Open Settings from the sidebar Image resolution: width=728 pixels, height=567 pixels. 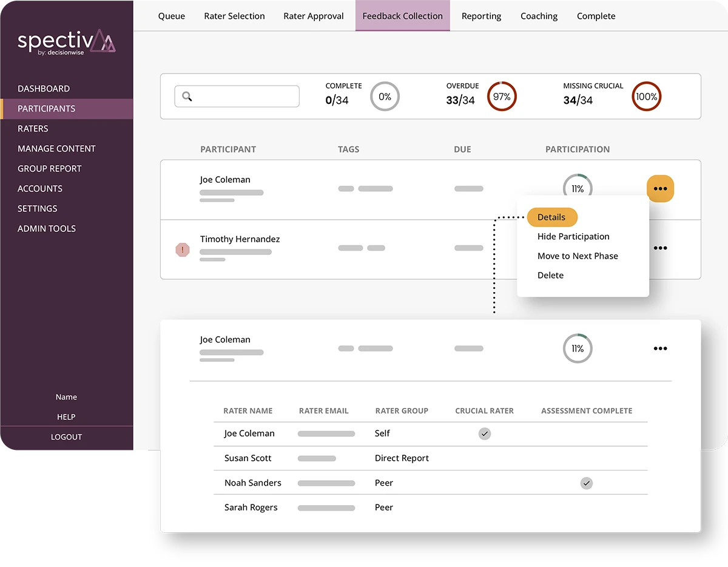38,209
